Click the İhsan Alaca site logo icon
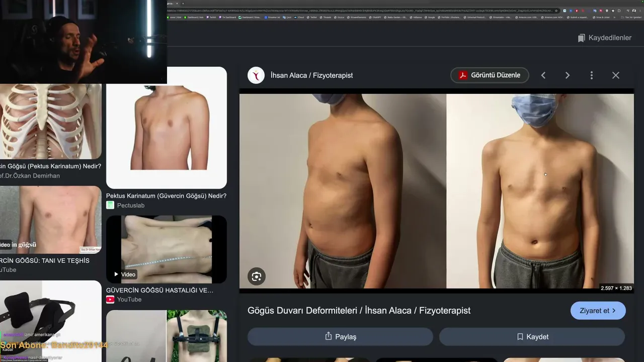The image size is (644, 362). (256, 75)
